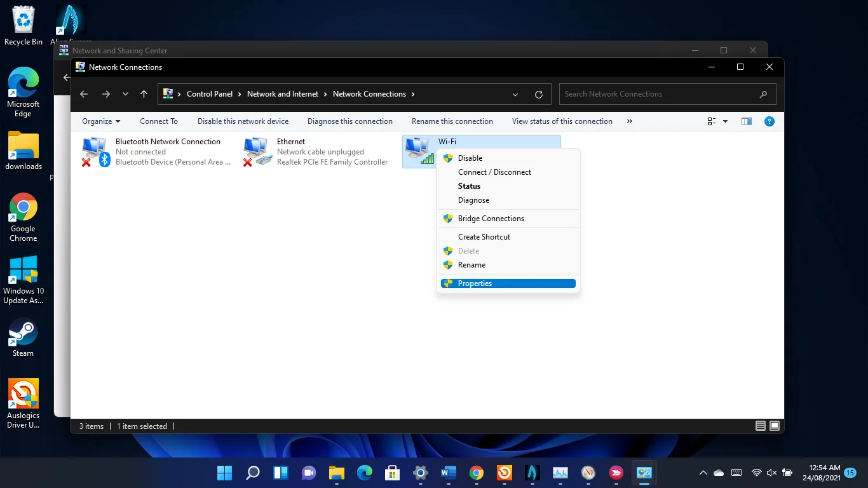The height and width of the screenshot is (488, 868).
Task: Open Auslogics Driver Updater desktop shortcut
Action: click(24, 403)
